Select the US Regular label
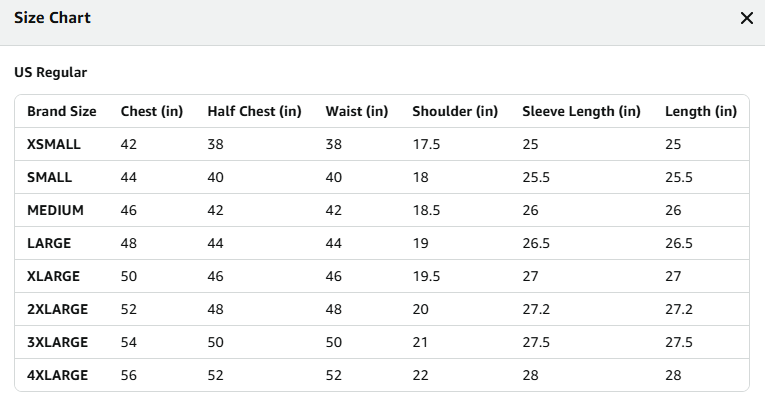This screenshot has width=765, height=399. pos(50,72)
